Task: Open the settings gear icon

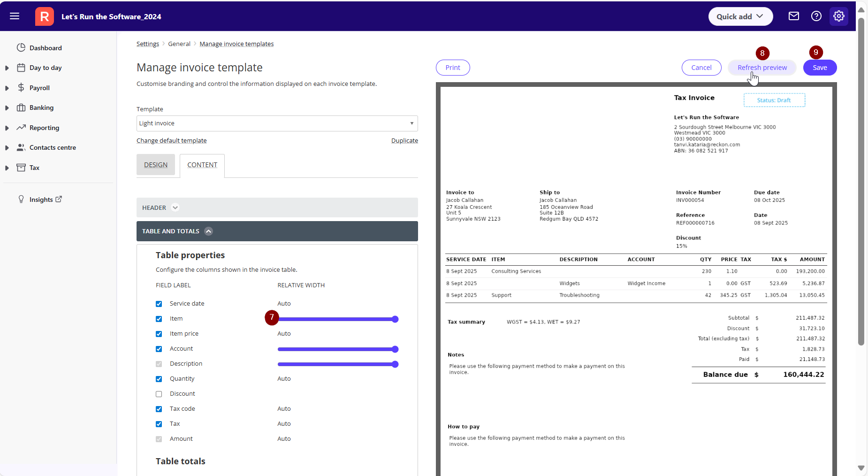Action: pyautogui.click(x=839, y=16)
